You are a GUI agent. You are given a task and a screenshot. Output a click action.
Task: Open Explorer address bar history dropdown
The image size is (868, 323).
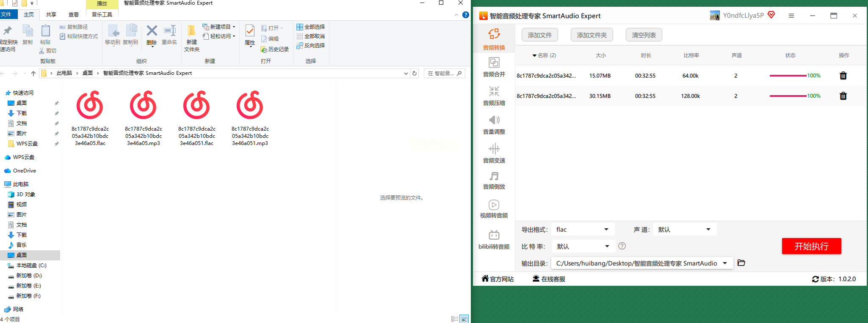click(x=406, y=73)
